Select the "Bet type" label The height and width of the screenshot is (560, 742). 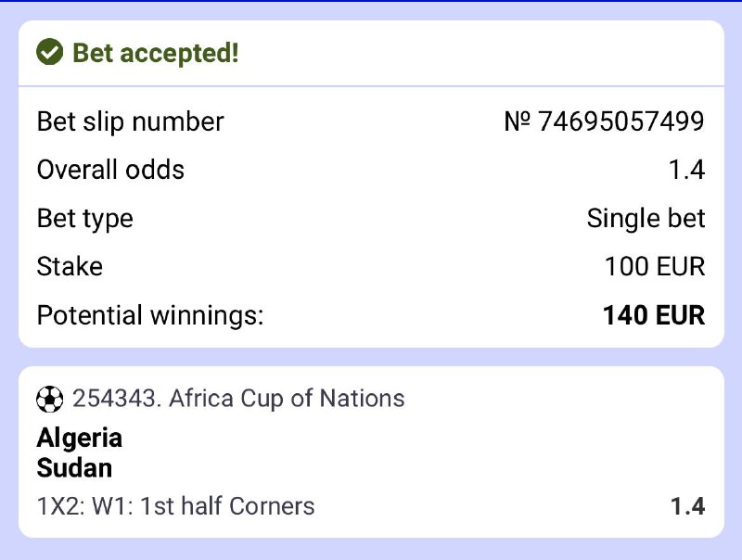84,219
